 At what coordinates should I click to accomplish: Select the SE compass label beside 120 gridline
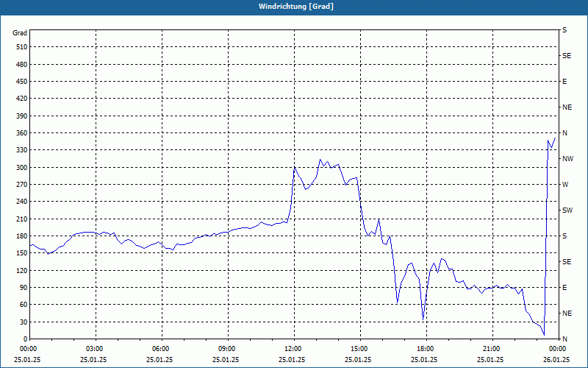[567, 262]
